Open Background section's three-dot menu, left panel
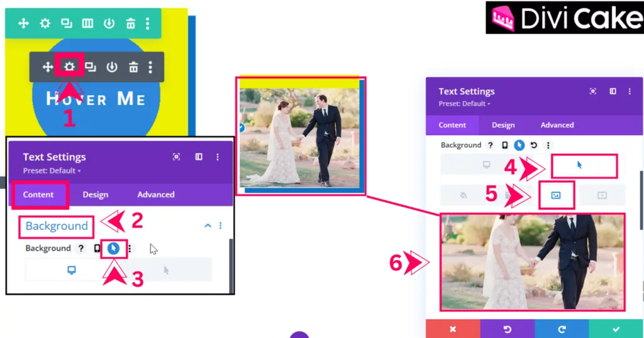The width and height of the screenshot is (644, 338). [x=221, y=226]
